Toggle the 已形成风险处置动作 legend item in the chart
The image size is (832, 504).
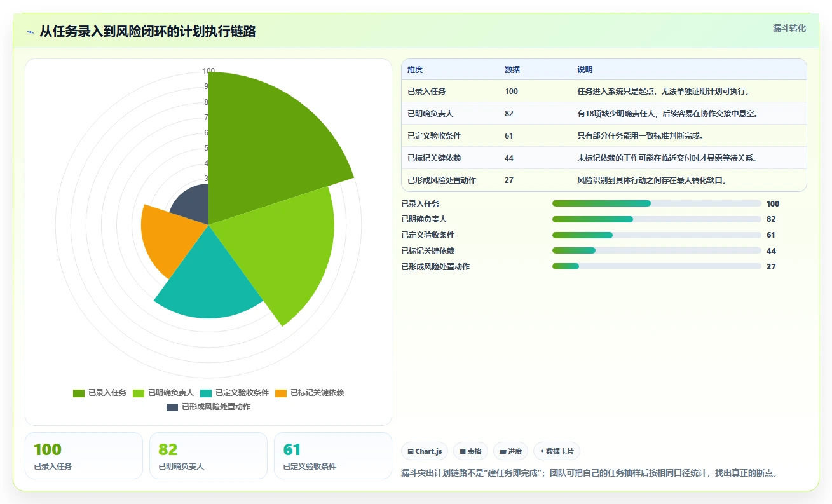[x=208, y=407]
